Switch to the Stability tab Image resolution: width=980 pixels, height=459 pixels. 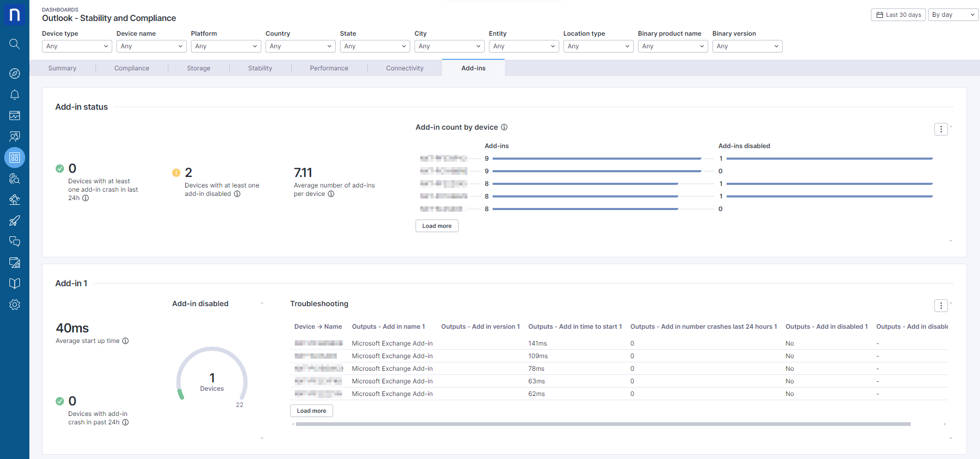(260, 68)
